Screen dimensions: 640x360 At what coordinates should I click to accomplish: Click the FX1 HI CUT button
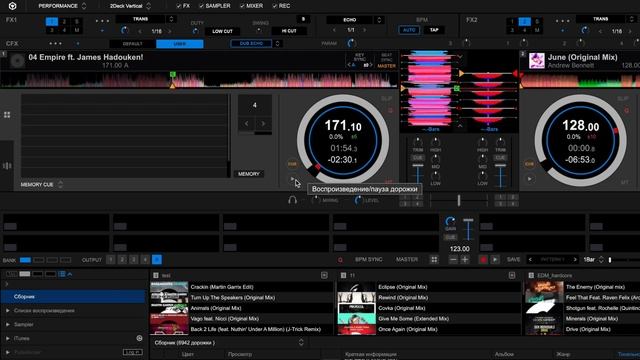pos(289,31)
